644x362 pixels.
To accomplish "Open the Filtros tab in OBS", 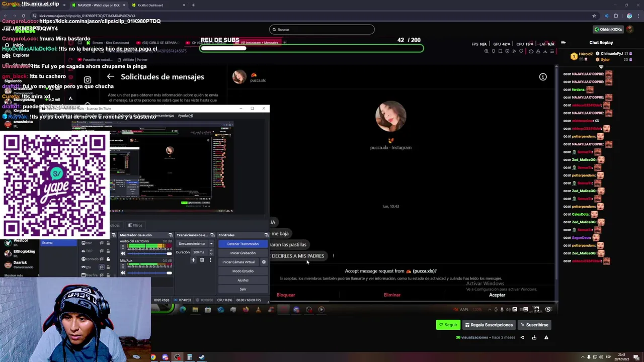I will (x=135, y=225).
